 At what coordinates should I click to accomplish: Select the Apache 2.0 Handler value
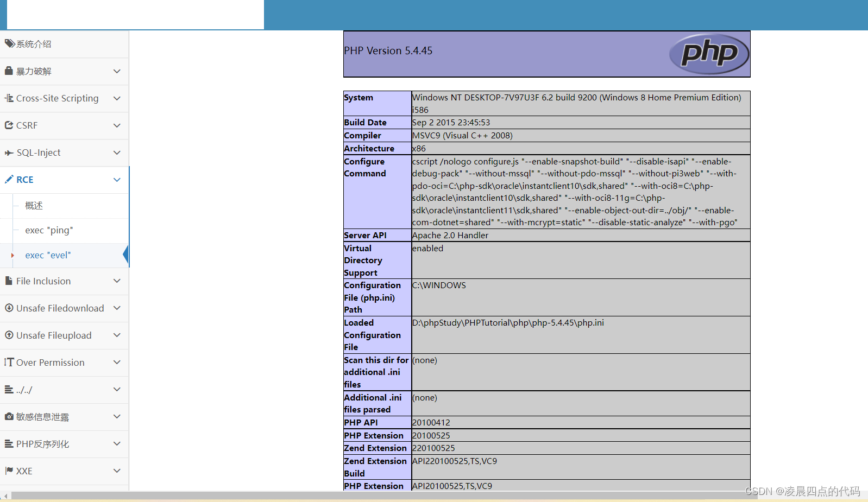point(450,235)
